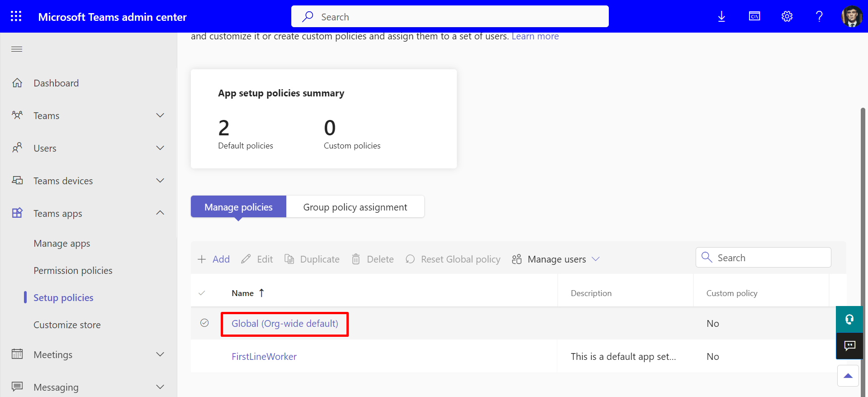Screen dimensions: 868x397
Task: Click the Manage users people icon
Action: [517, 259]
